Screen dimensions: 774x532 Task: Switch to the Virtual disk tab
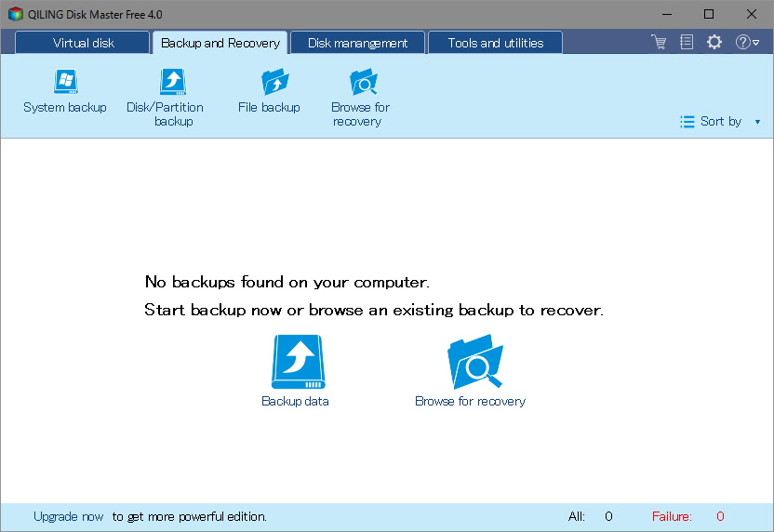click(x=83, y=43)
